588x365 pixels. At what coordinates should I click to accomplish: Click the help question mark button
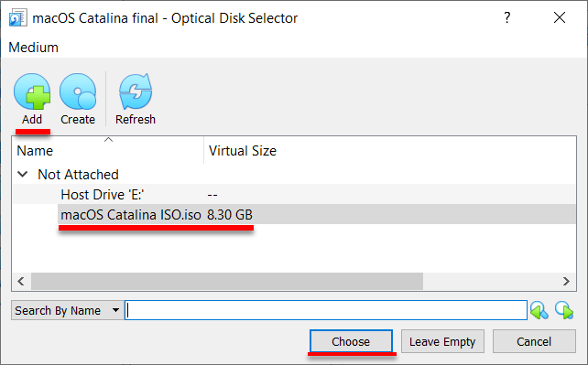tap(507, 17)
